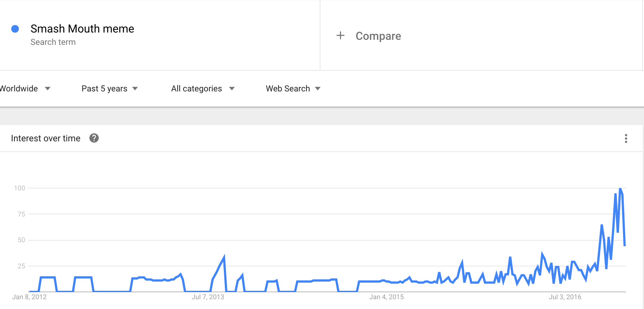Screen dimensions: 644x309
Task: Select the Jan 4, 2015 axis date
Action: click(x=386, y=297)
